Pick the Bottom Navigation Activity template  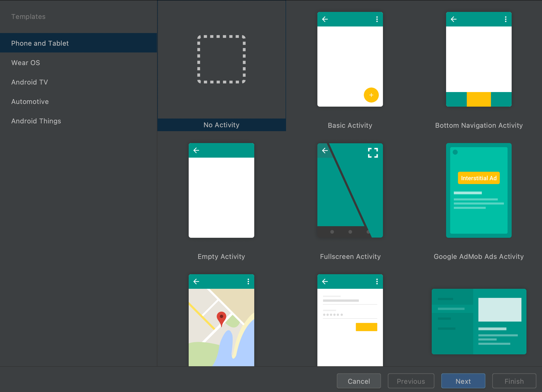pyautogui.click(x=479, y=59)
